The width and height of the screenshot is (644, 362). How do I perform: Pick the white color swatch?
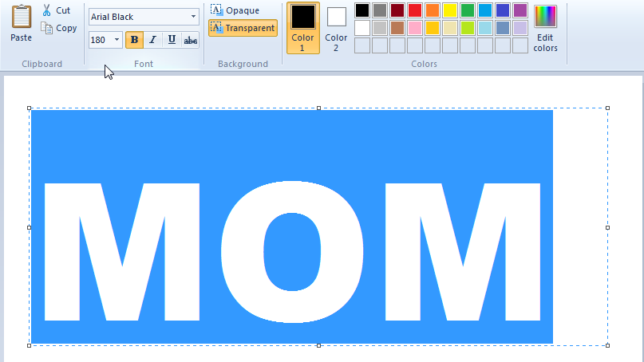(362, 28)
